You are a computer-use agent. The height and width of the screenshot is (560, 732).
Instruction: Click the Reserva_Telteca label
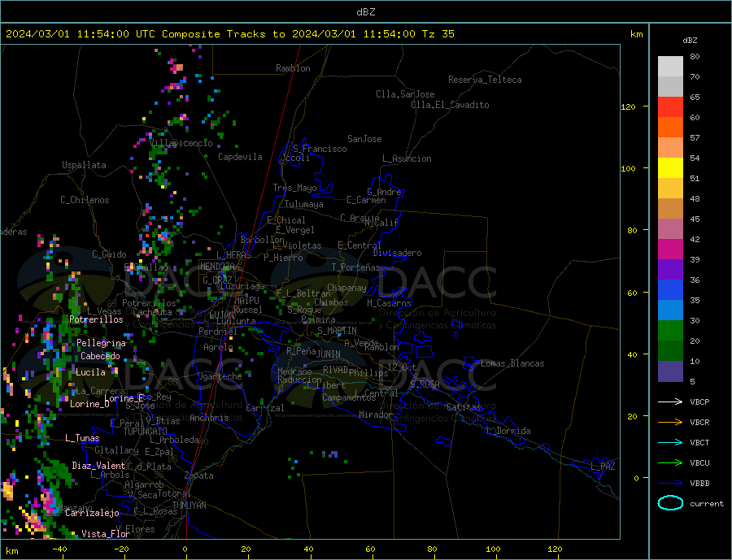pos(485,80)
